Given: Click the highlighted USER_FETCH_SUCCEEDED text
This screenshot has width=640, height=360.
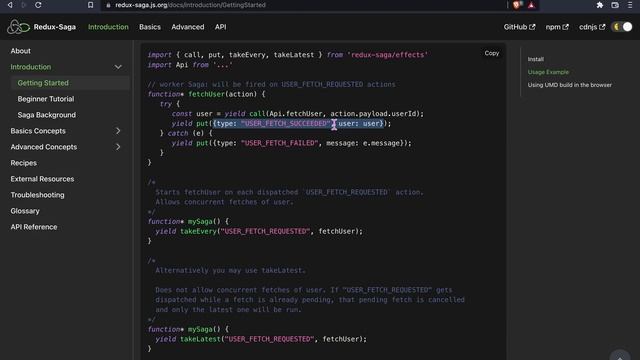Looking at the screenshot, I should pos(285,124).
